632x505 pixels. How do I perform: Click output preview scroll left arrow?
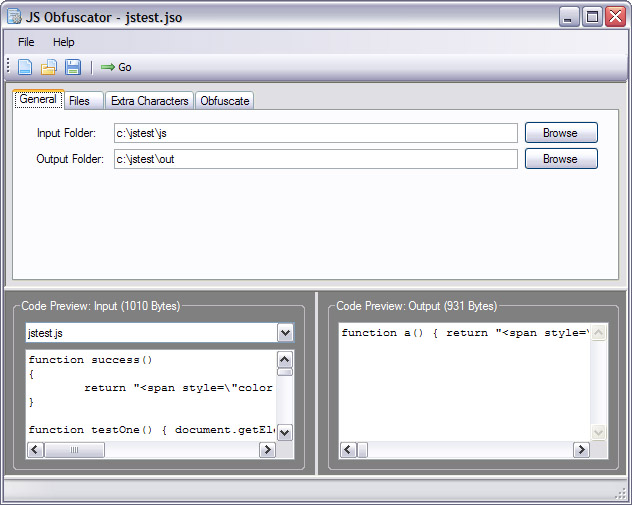(348, 450)
